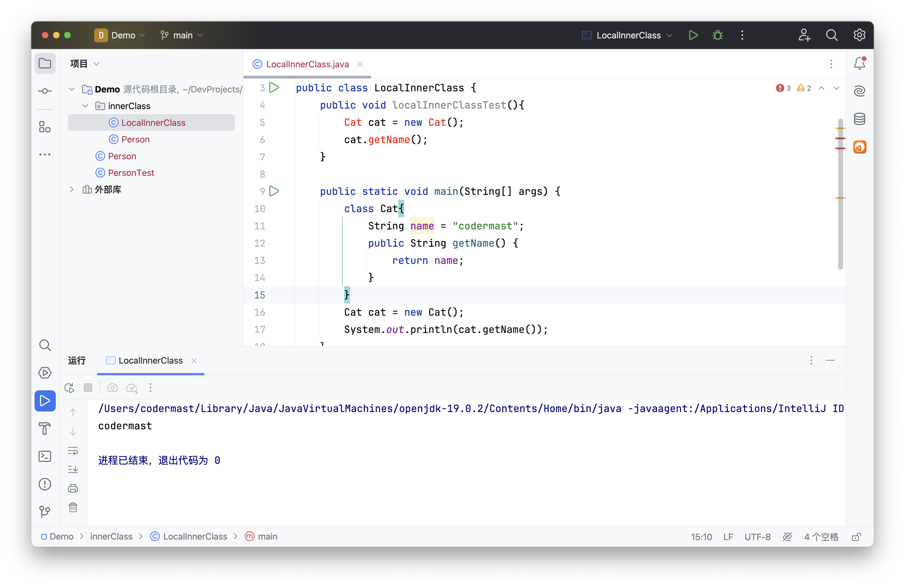Select LocalInnerClass tab in Run panel
The width and height of the screenshot is (905, 588).
(150, 361)
